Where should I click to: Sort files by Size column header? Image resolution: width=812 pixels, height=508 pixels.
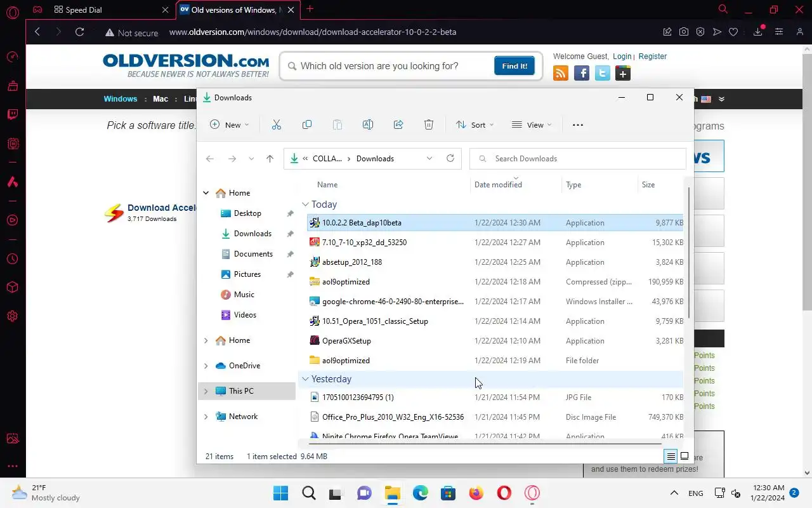648,185
